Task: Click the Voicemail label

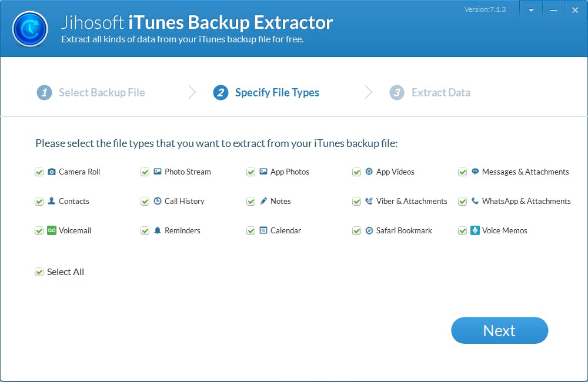Action: click(75, 230)
